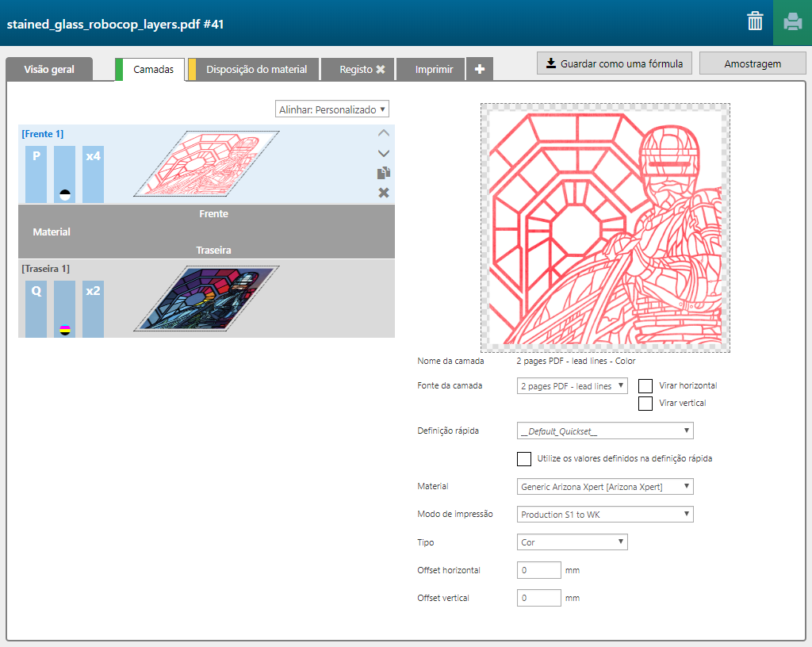The height and width of the screenshot is (647, 812).
Task: Select the Frente 1 layer thumbnail
Action: coord(207,163)
